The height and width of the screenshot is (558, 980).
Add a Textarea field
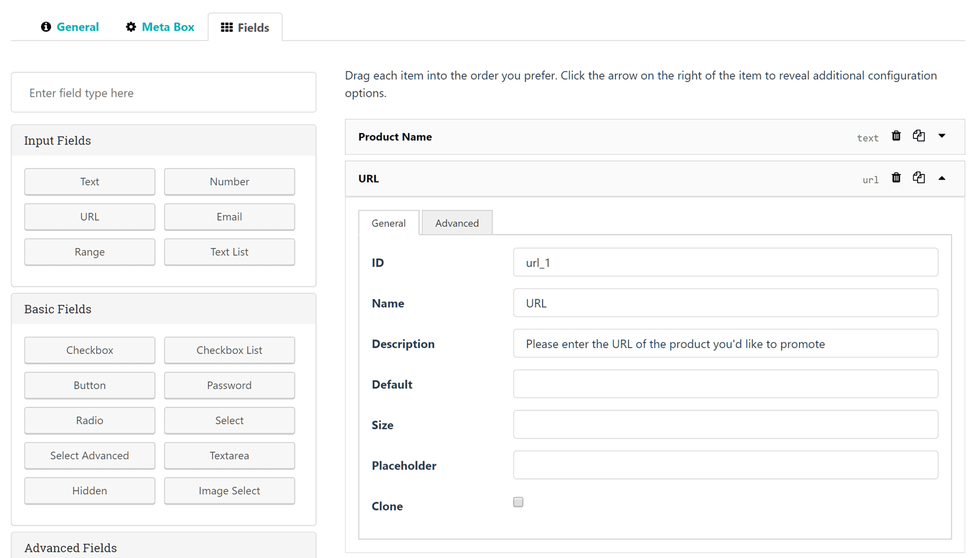point(229,456)
